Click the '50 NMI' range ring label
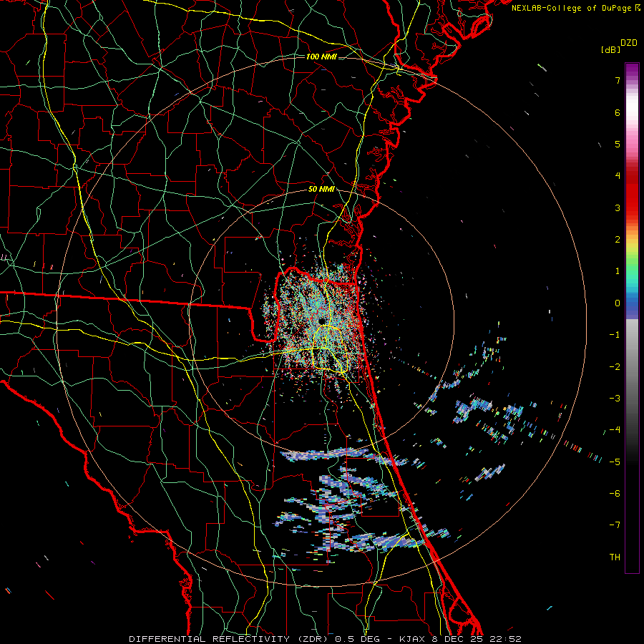This screenshot has height=644, width=644. pos(321,190)
